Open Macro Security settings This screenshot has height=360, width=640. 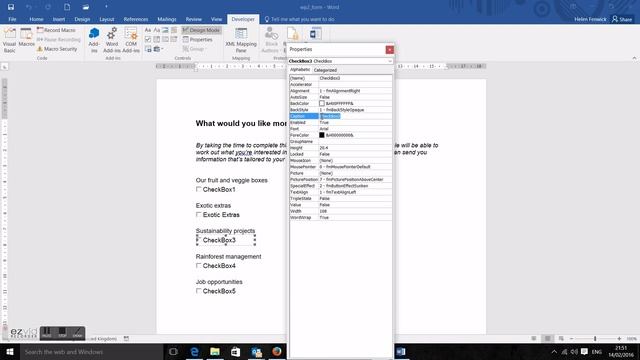[57, 49]
